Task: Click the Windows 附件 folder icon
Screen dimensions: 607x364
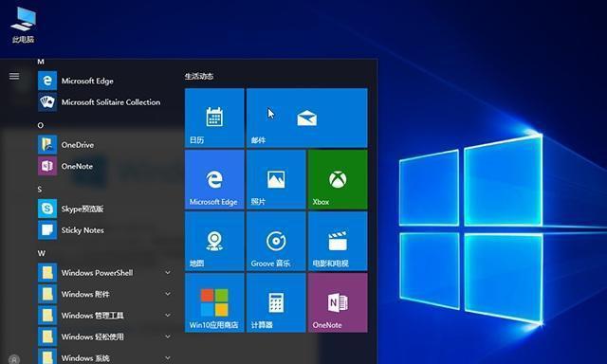Action: pyautogui.click(x=47, y=294)
